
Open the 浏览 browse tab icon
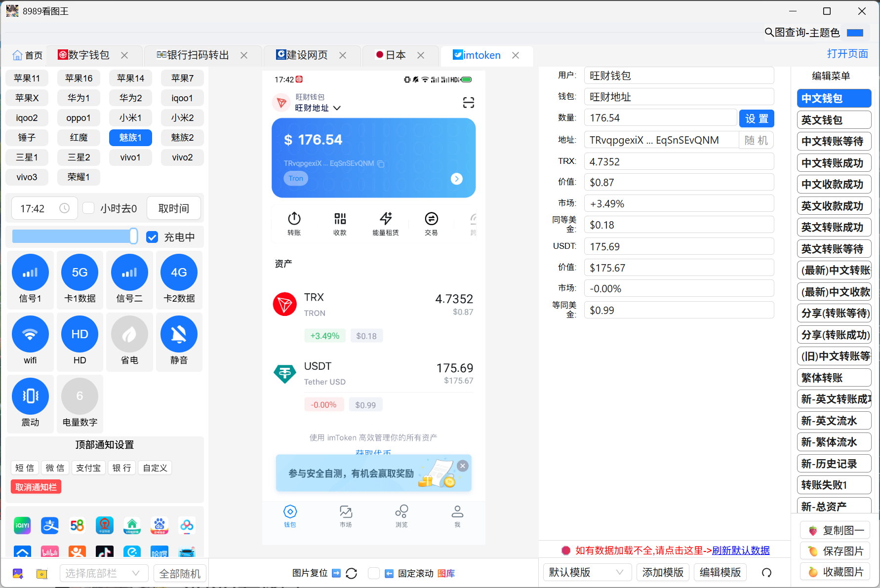click(401, 511)
